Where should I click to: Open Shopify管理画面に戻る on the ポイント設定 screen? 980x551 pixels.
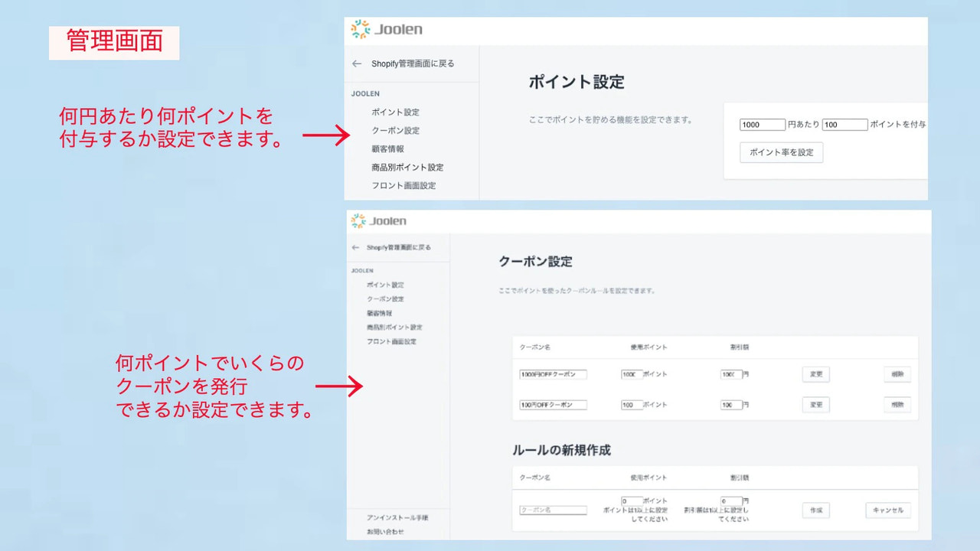tap(413, 64)
